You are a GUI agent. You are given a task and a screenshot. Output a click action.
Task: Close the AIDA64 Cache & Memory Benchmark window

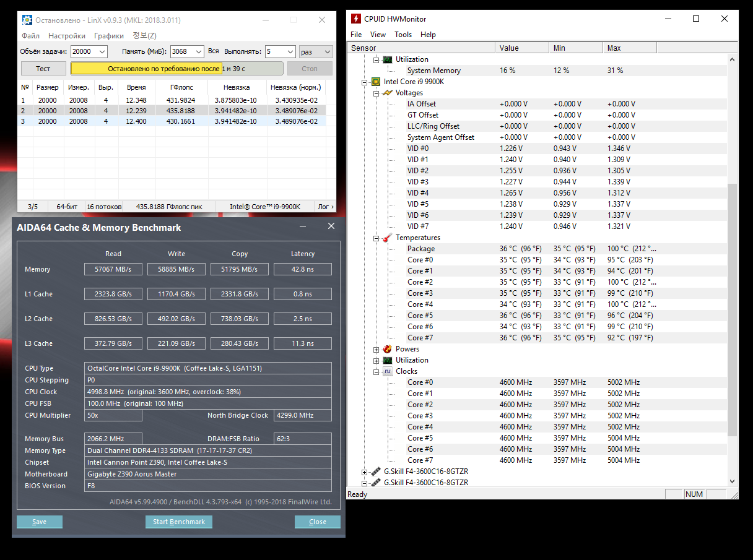pyautogui.click(x=331, y=226)
